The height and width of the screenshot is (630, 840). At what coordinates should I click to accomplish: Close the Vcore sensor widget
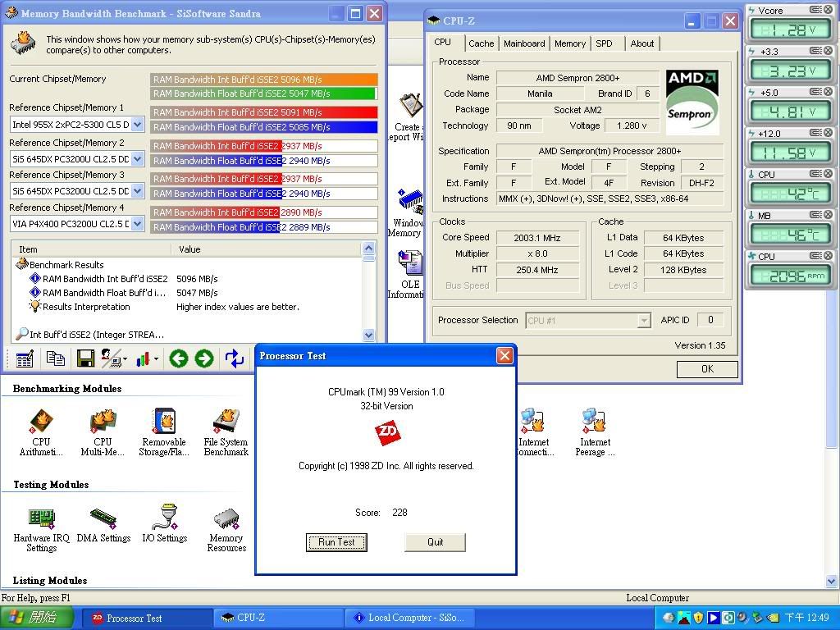[829, 10]
